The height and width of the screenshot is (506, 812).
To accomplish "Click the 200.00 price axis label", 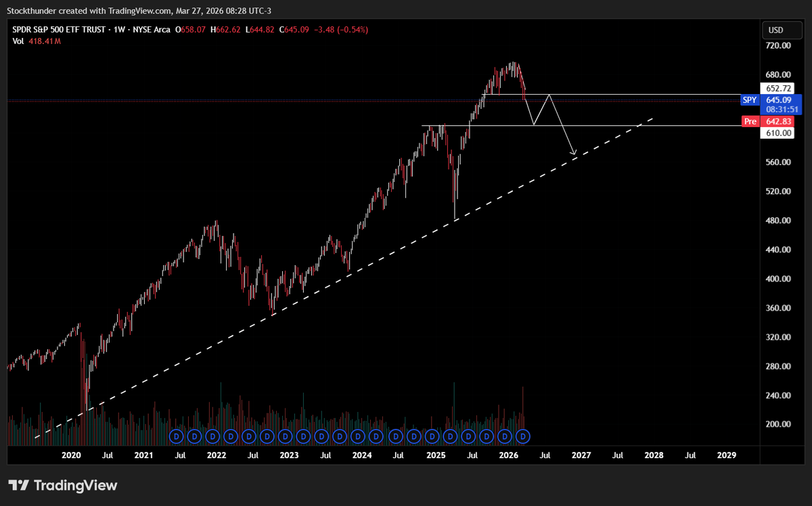I will (778, 424).
